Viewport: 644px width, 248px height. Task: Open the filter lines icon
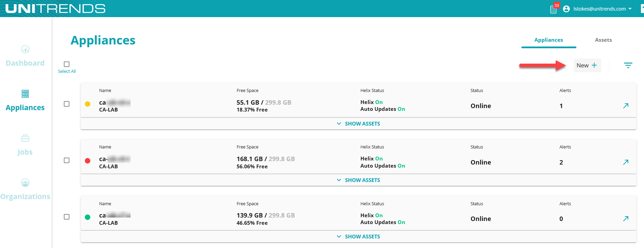click(628, 65)
